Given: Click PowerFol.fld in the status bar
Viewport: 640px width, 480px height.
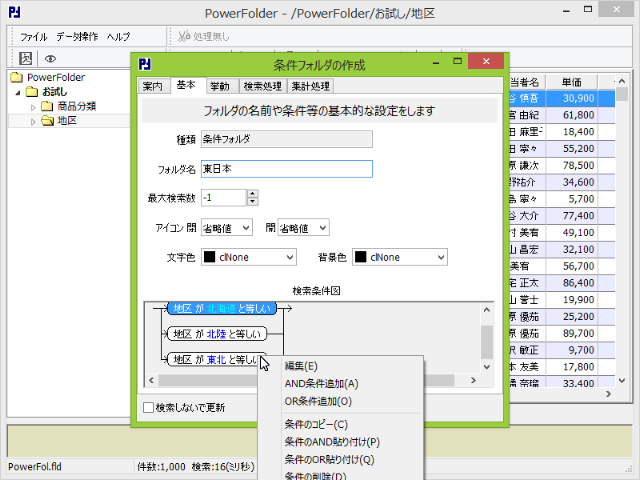Looking at the screenshot, I should [35, 467].
